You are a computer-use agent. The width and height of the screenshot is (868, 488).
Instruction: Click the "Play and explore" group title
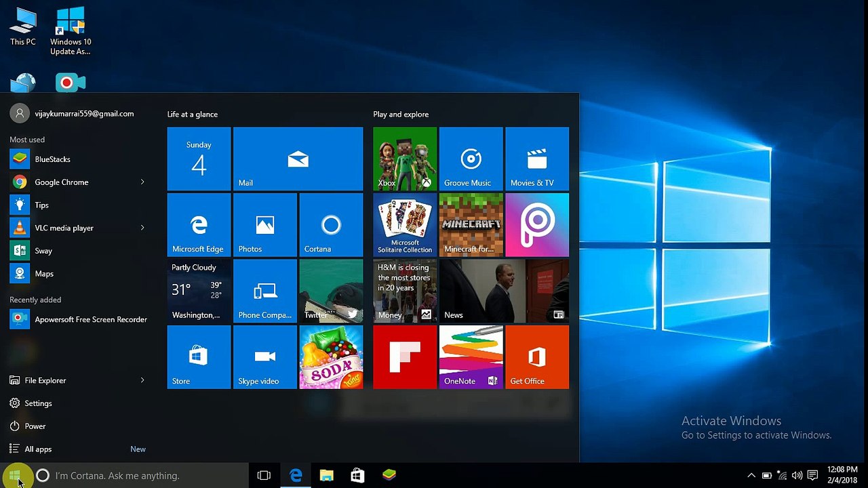coord(401,115)
